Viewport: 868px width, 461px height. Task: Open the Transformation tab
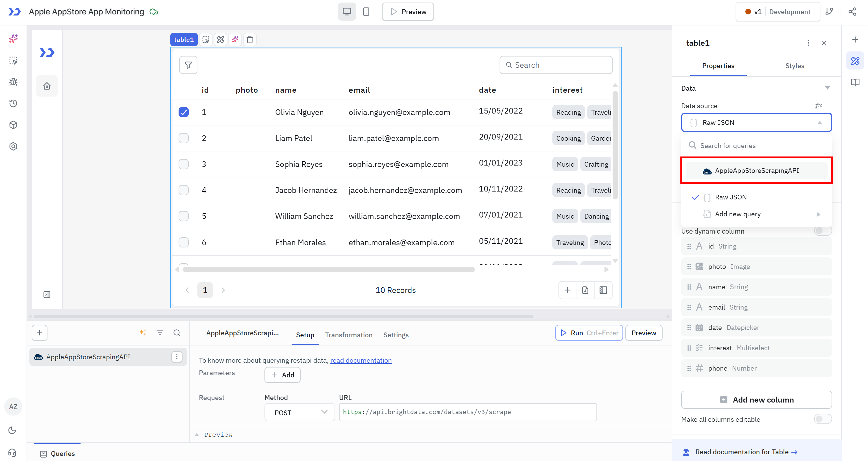click(349, 335)
